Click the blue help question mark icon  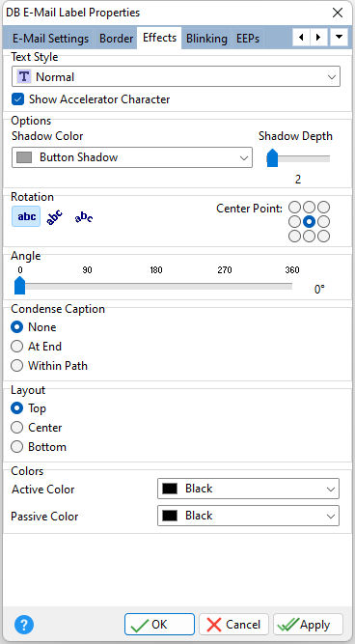point(24,625)
